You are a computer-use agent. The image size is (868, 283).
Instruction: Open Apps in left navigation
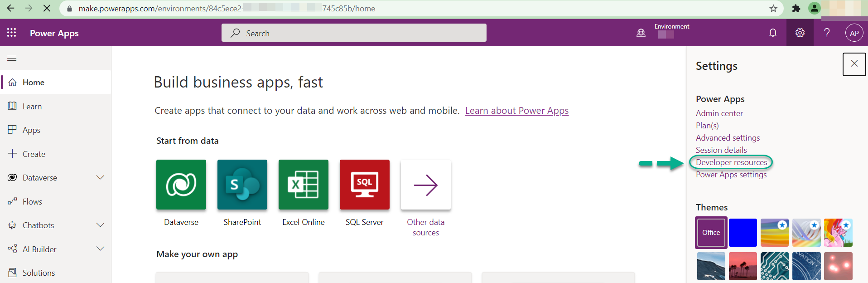pyautogui.click(x=56, y=130)
